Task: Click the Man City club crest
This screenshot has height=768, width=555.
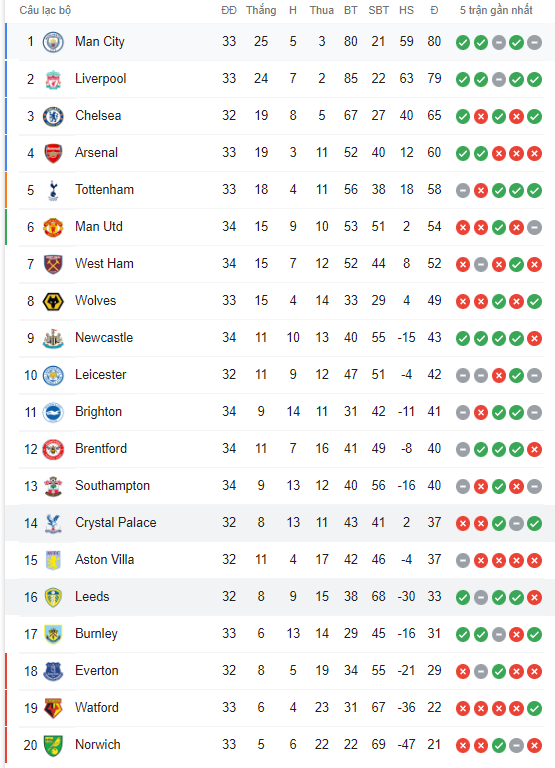Action: (53, 42)
